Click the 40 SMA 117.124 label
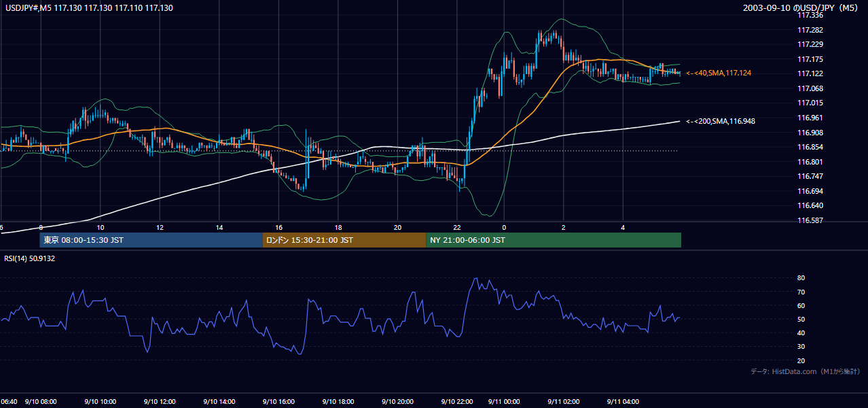This screenshot has height=408, width=868. [719, 73]
